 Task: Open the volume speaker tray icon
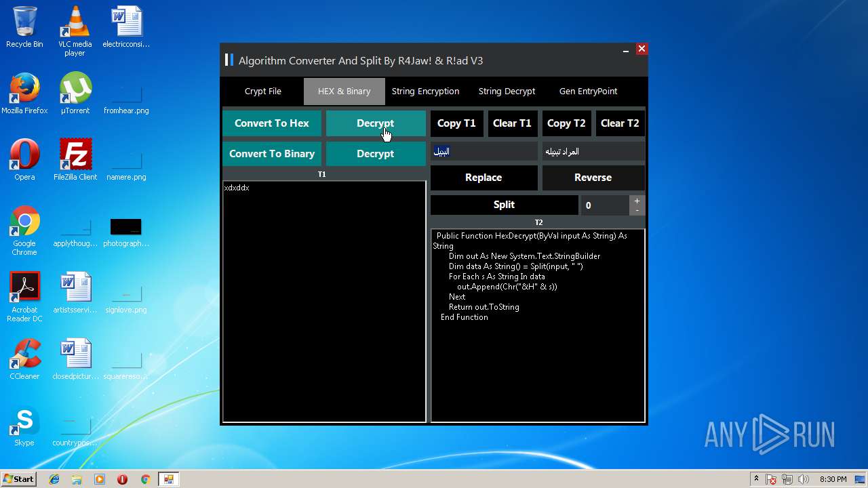pos(804,480)
